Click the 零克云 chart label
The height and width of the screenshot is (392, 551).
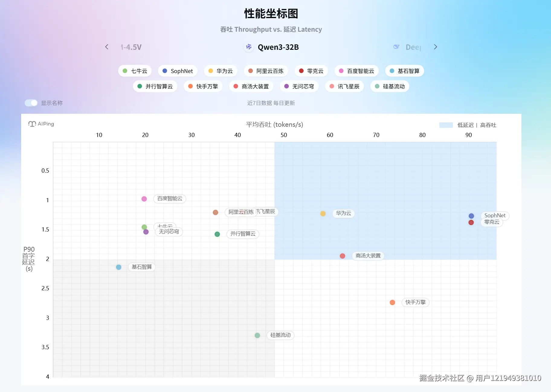click(492, 222)
